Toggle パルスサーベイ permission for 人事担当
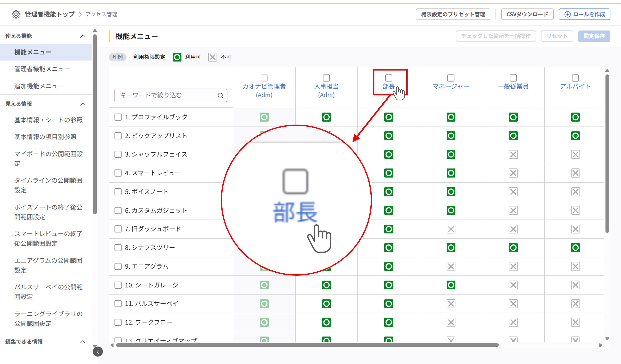 coord(326,304)
